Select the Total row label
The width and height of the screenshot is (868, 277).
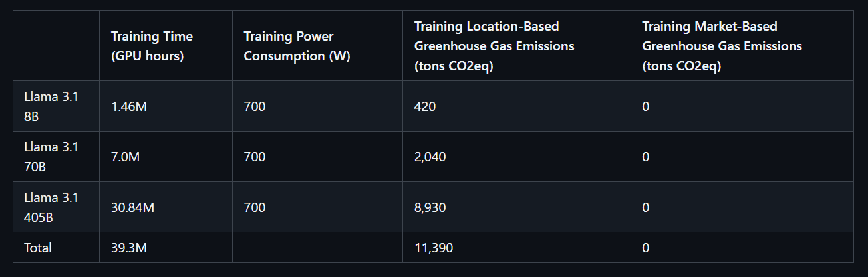pos(38,248)
